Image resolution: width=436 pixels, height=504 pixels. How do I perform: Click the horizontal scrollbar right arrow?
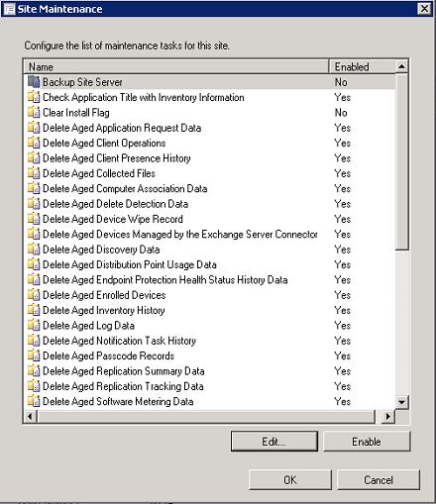(388, 416)
